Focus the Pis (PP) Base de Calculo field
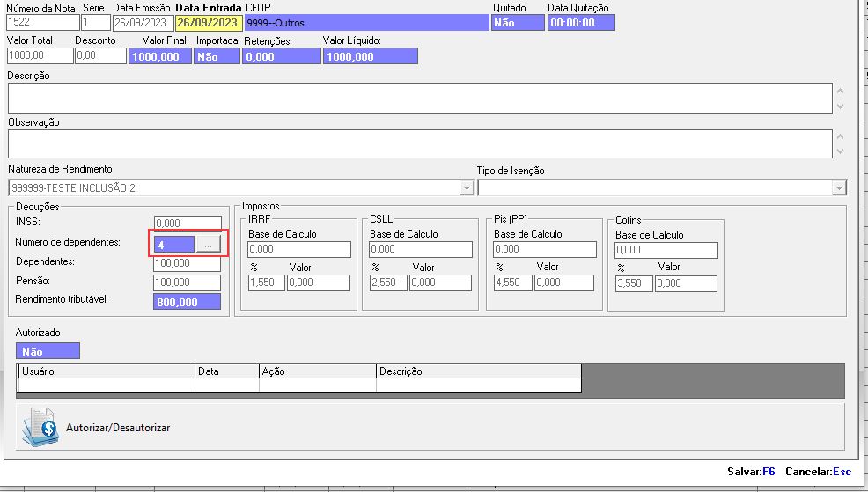 coord(545,250)
